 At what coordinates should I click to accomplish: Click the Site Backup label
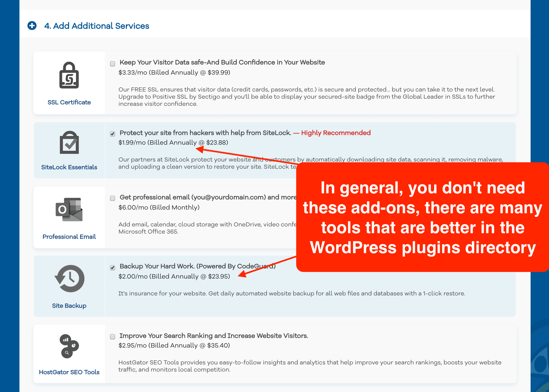pos(69,306)
